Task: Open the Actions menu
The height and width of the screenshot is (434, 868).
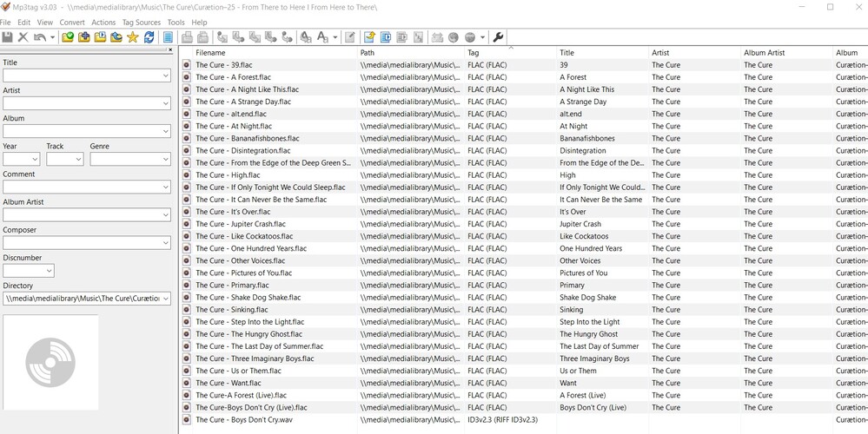Action: click(x=103, y=22)
